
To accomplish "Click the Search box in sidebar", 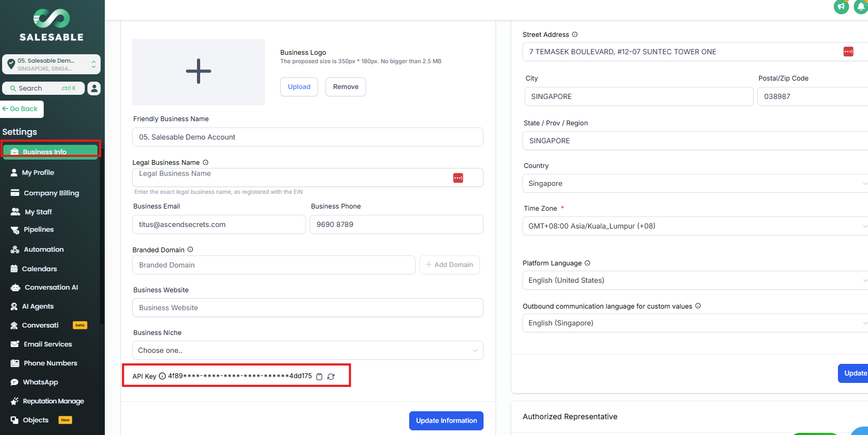I will [x=43, y=88].
